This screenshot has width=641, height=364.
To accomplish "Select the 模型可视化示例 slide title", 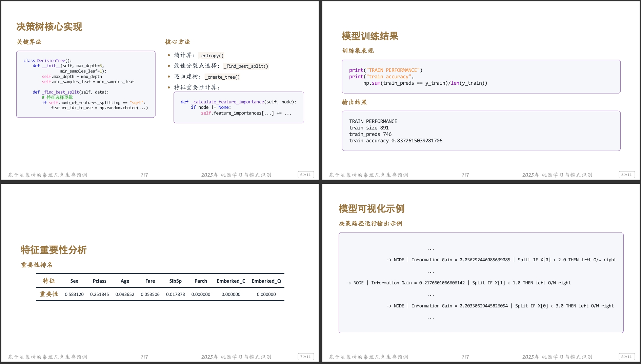I will click(x=372, y=209).
